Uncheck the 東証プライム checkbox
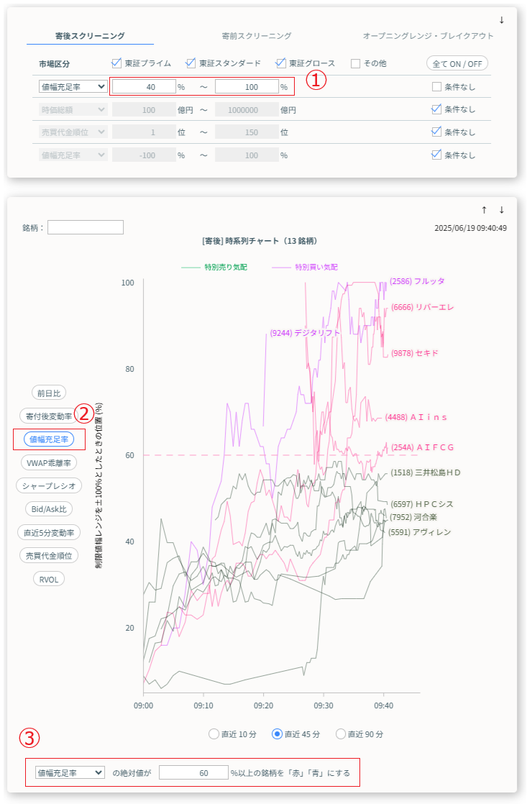Screen dimensions: 532x804 [x=117, y=63]
